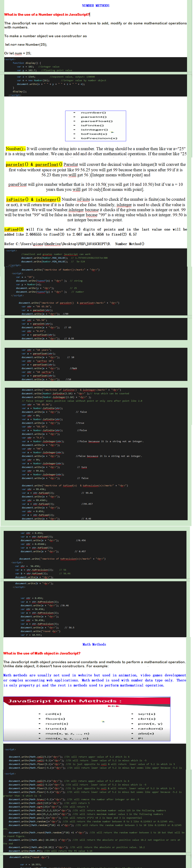Click the function display() code line

(27, 63)
